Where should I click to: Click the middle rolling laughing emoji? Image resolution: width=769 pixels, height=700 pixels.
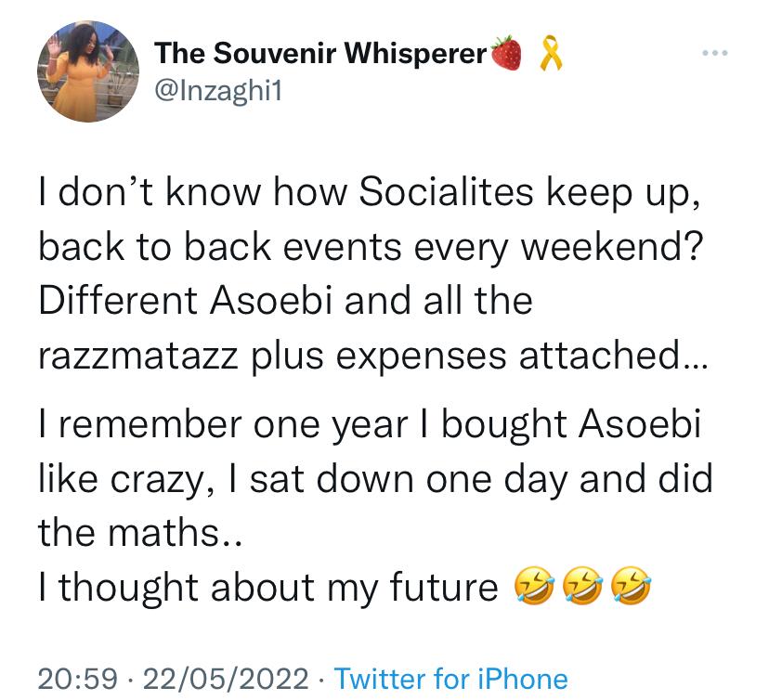coord(582,587)
